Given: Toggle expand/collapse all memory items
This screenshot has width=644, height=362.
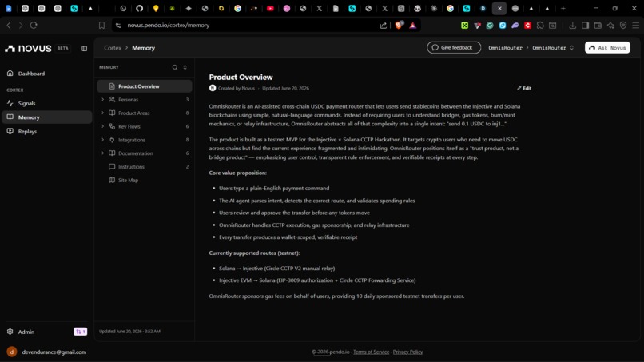Looking at the screenshot, I should pos(185,67).
